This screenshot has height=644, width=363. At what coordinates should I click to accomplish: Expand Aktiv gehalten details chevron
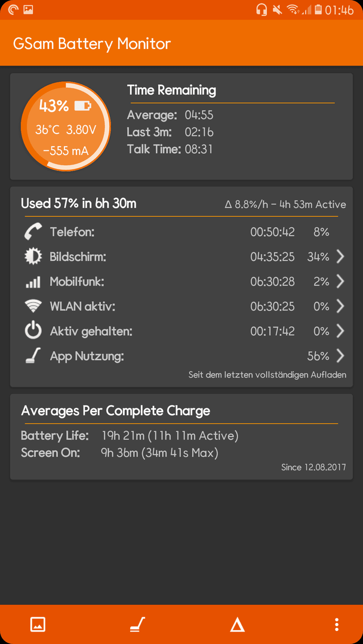(340, 331)
